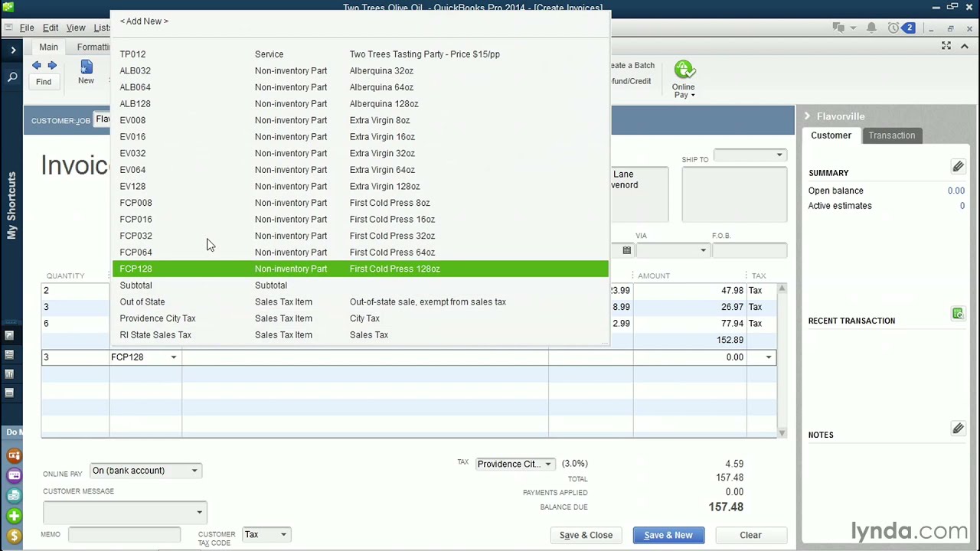Click amount cell 47.98

[689, 291]
